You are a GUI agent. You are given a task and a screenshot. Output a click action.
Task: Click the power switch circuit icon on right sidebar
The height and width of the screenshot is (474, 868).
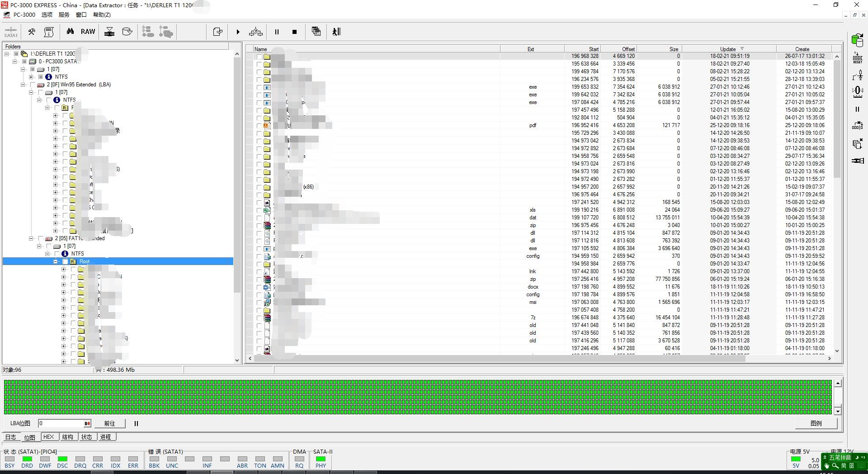[x=858, y=75]
